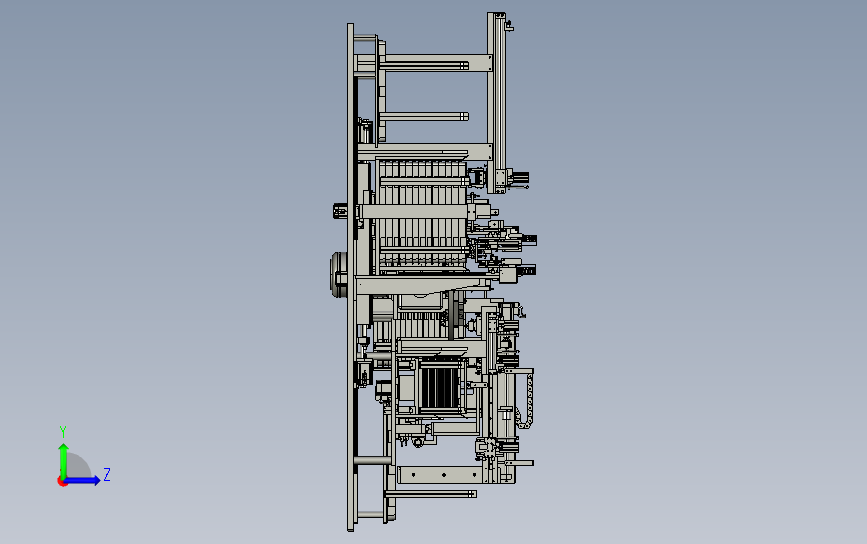The image size is (867, 544).
Task: Click the red X axis origin dot
Action: (x=62, y=482)
